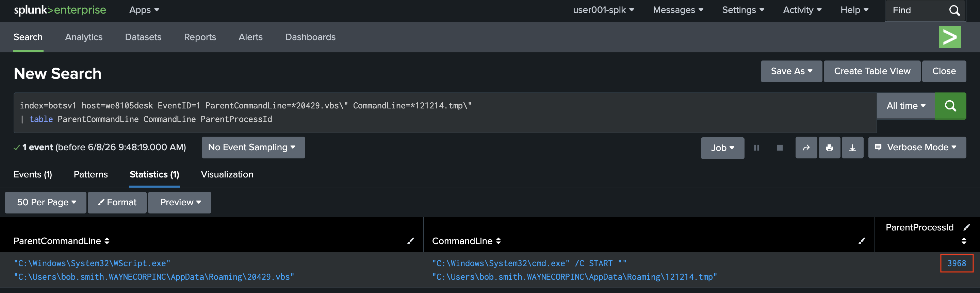This screenshot has width=980, height=293.
Task: Go to the Search tab
Action: (28, 37)
